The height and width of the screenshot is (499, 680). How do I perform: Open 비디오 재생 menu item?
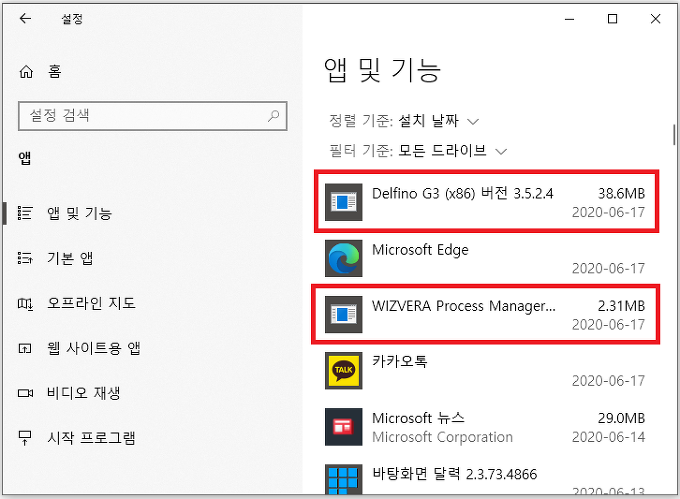[83, 393]
